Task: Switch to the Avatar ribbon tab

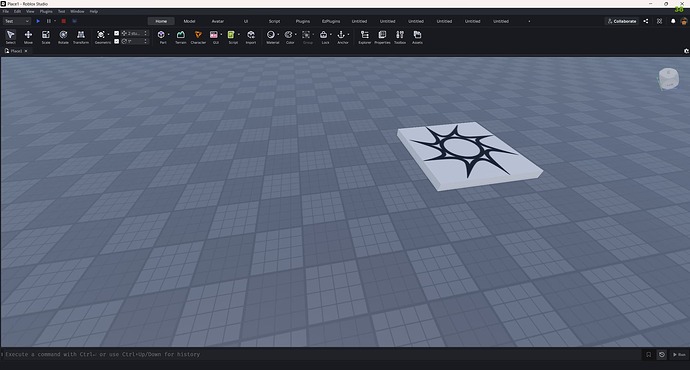Action: pyautogui.click(x=218, y=21)
